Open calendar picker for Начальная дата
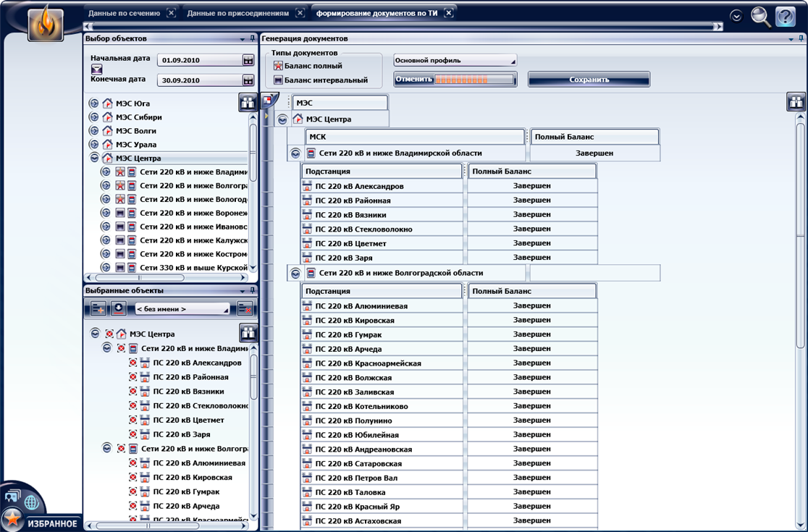Screen dimensions: 808x532 tap(248, 60)
